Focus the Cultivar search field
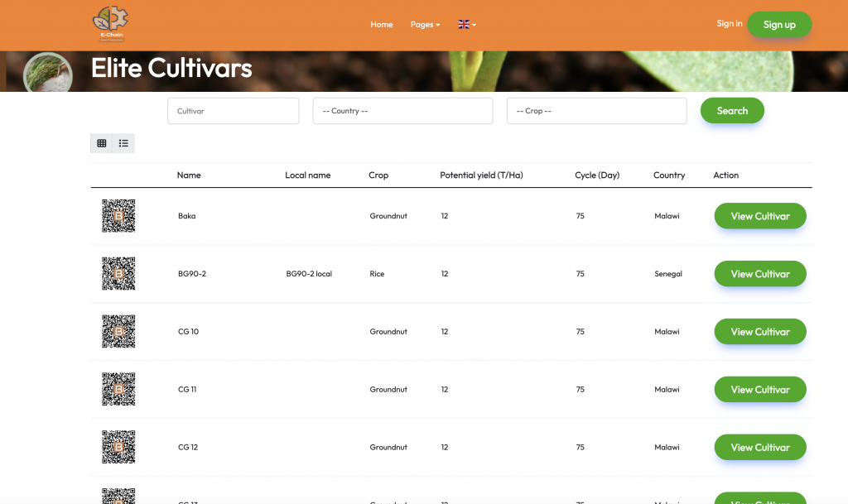The width and height of the screenshot is (848, 504). point(233,111)
